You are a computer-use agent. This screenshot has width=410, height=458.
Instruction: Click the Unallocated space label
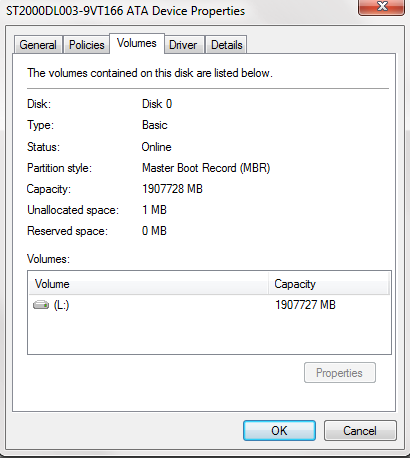click(x=73, y=210)
